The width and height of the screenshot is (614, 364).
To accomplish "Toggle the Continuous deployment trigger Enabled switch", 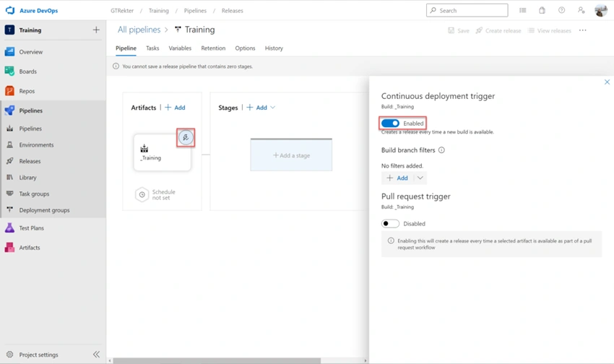I will point(390,123).
